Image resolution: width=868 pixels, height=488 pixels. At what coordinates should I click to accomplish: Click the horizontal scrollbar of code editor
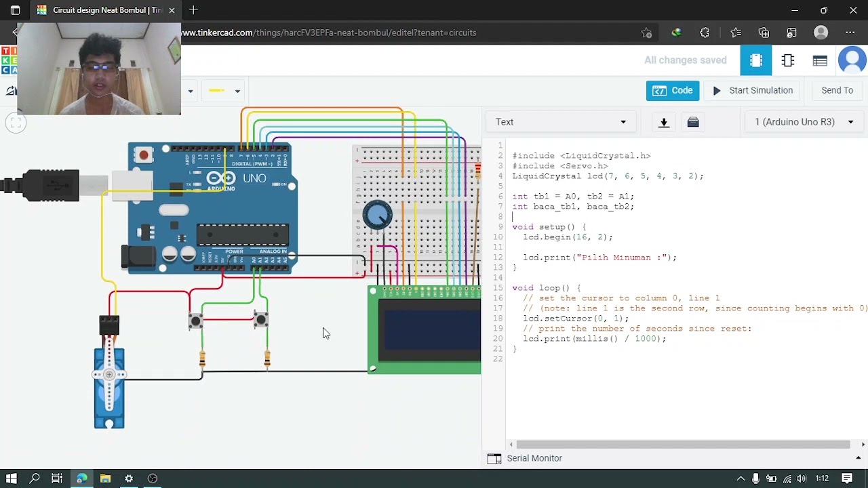[x=683, y=445]
